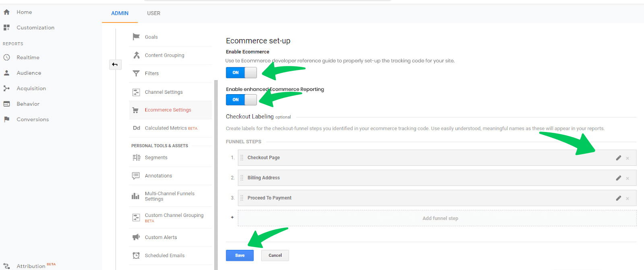Viewport: 644px width, 270px height.
Task: Cancel the ecommerce set-up changes
Action: pyautogui.click(x=275, y=255)
